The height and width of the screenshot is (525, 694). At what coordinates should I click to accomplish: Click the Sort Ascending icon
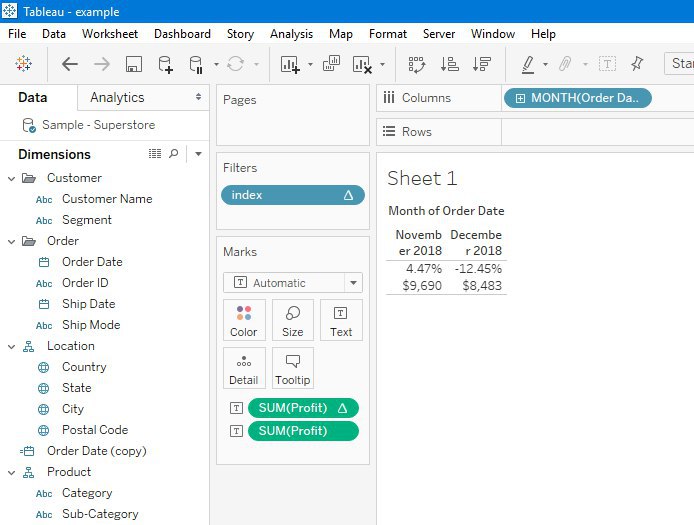[449, 64]
